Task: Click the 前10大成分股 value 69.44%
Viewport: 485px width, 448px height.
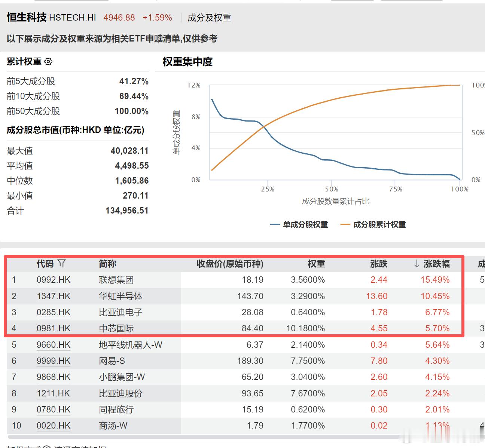Action: 134,96
